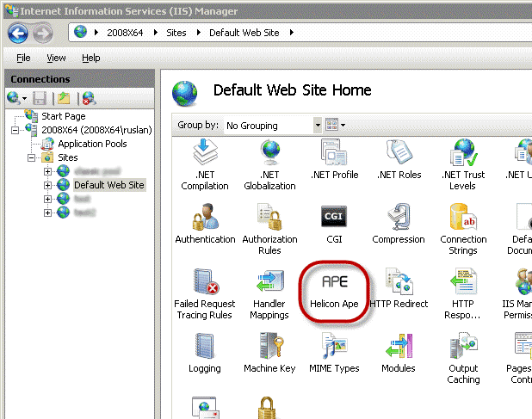Open the File menu
The image size is (532, 419).
click(23, 58)
